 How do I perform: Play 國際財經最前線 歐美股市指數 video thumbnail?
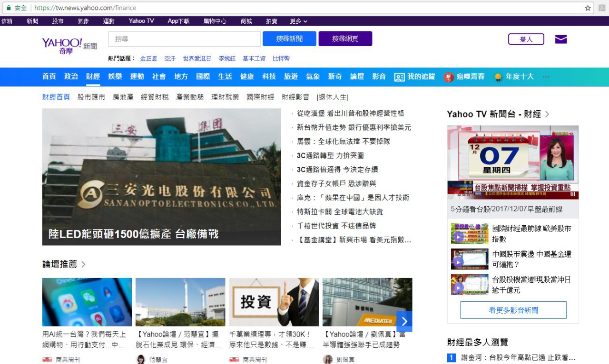(x=470, y=234)
